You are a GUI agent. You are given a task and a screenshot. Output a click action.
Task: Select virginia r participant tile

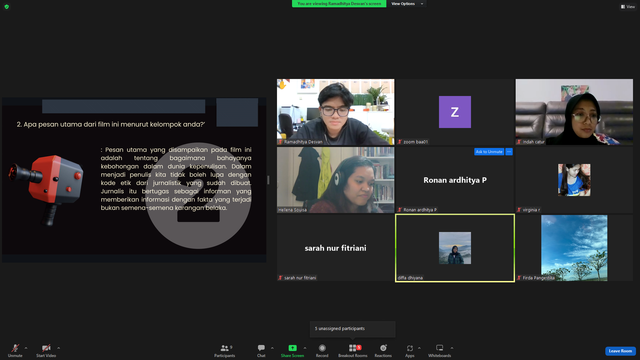coord(574,180)
